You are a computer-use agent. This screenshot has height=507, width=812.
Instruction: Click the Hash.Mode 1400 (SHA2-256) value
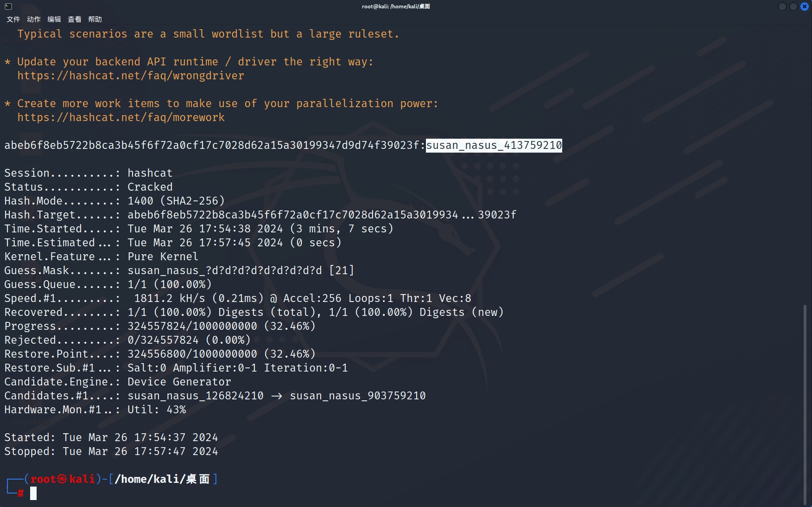point(176,201)
